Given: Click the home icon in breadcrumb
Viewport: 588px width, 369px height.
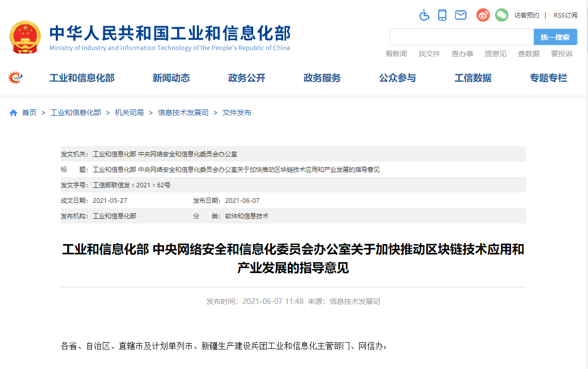Looking at the screenshot, I should pyautogui.click(x=13, y=113).
